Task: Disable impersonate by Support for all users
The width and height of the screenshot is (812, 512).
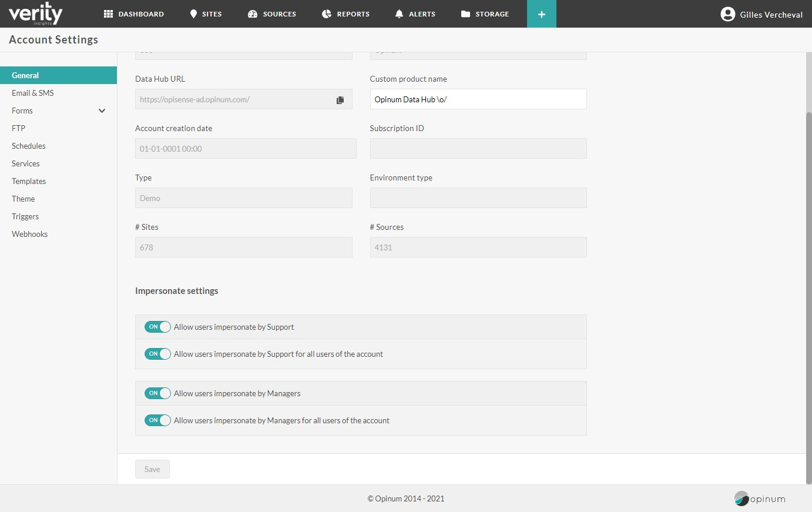Action: tap(157, 354)
